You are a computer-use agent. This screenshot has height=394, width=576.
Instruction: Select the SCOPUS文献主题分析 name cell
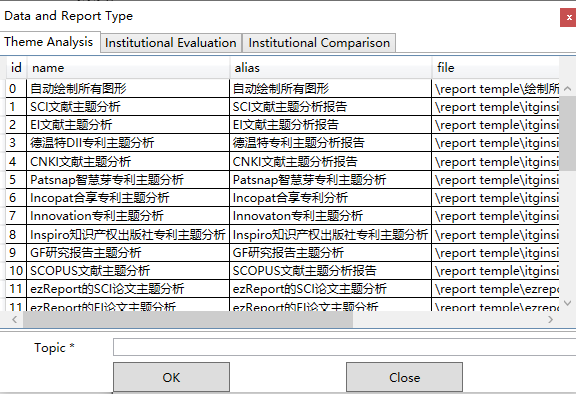(x=128, y=271)
